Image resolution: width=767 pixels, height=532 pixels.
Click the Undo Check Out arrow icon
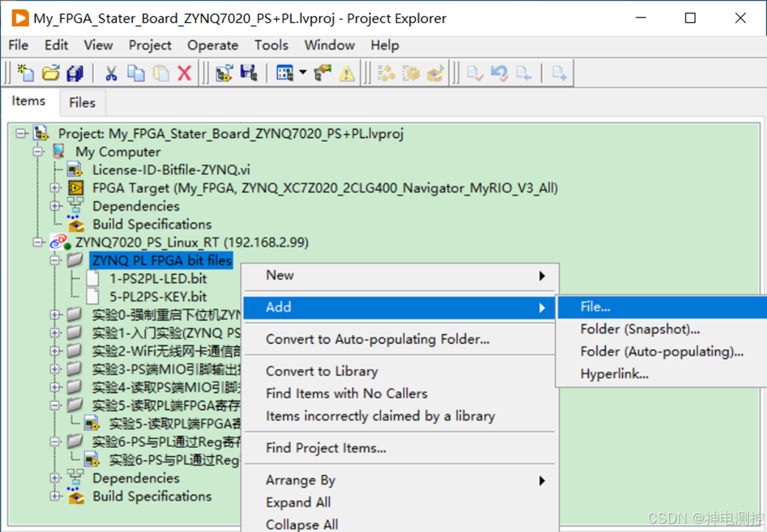(500, 73)
